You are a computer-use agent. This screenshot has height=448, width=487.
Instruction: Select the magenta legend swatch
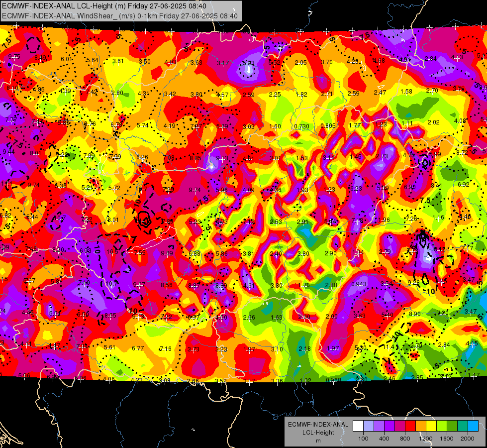(400, 426)
